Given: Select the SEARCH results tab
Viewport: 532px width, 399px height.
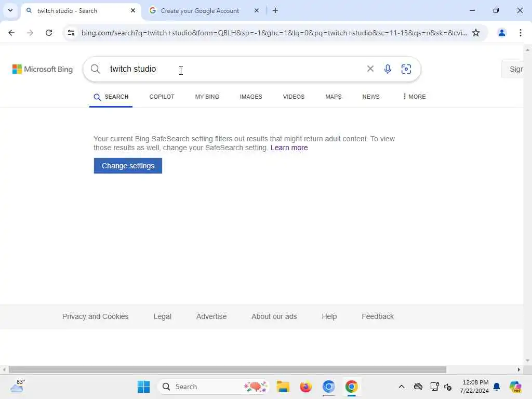Looking at the screenshot, I should pos(111,97).
